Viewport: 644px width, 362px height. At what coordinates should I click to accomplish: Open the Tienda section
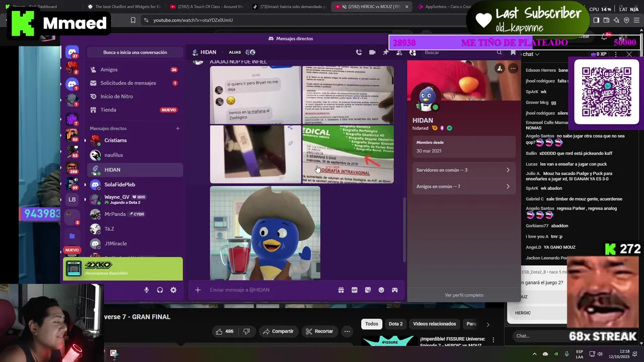(135, 110)
